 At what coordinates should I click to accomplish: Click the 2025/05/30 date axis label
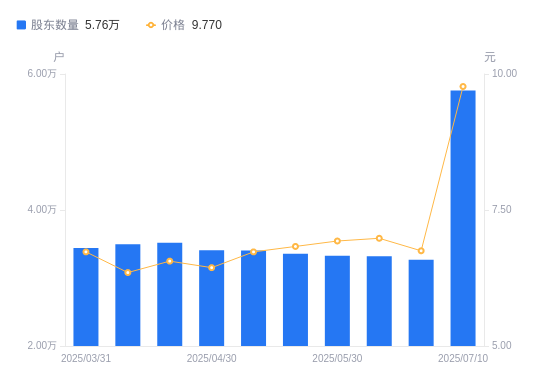coord(337,358)
